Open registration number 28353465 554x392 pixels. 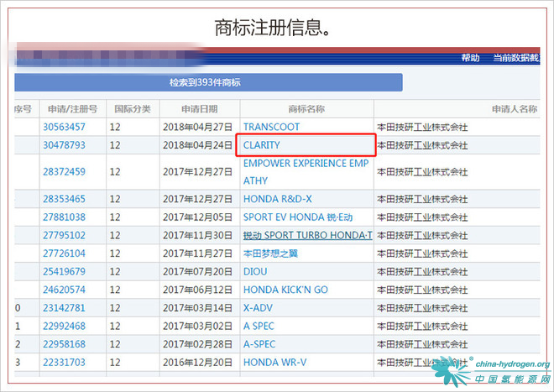click(64, 199)
